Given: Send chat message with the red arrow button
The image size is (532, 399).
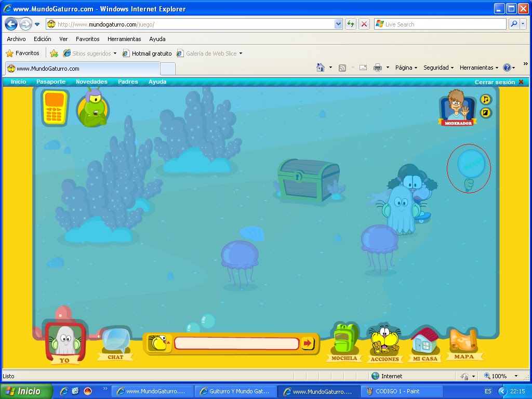Looking at the screenshot, I should click(308, 343).
